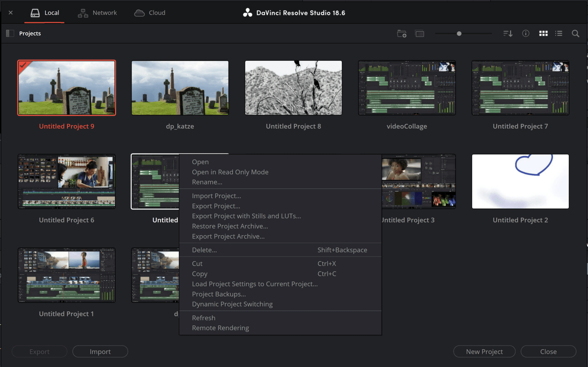The image size is (588, 367).
Task: Enable Dynamic Project Switching
Action: 232,304
